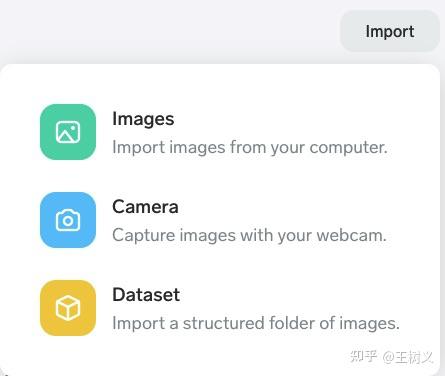Pick the structured folder Dataset option row
This screenshot has width=445, height=376.
220,308
